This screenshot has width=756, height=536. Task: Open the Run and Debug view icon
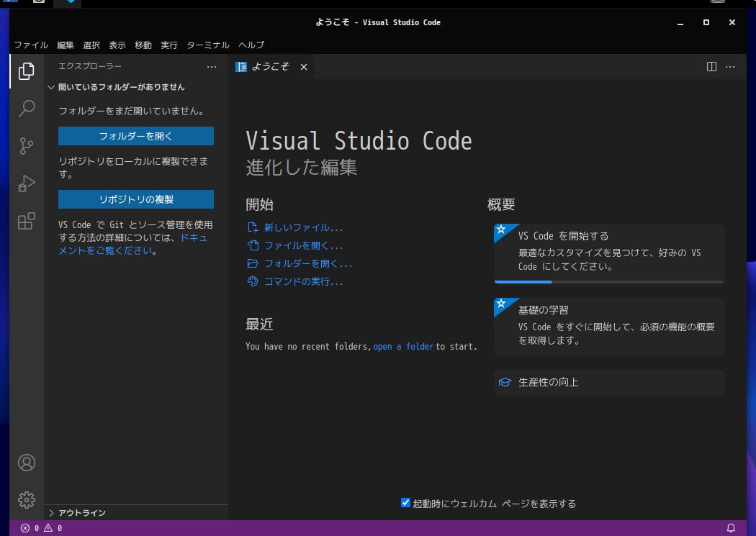(27, 183)
